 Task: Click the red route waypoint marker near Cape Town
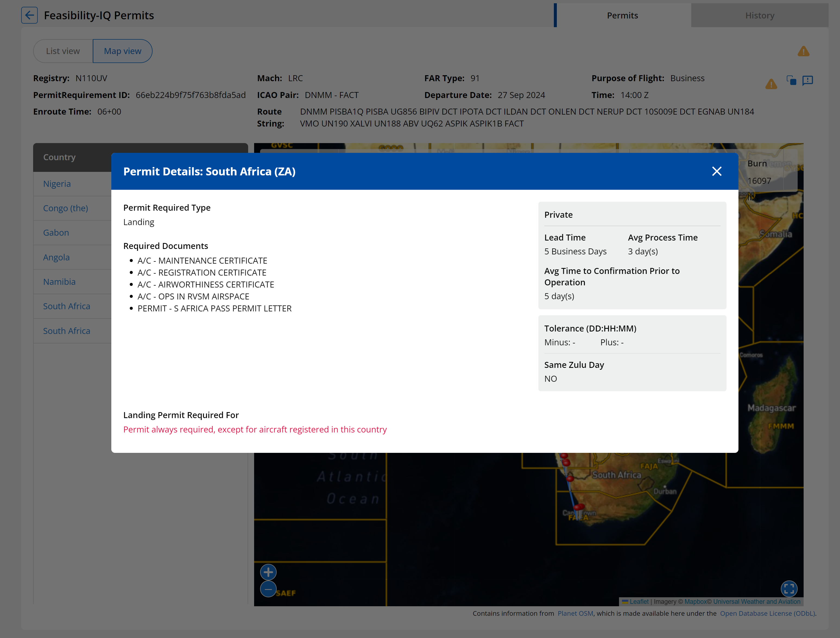click(x=579, y=507)
